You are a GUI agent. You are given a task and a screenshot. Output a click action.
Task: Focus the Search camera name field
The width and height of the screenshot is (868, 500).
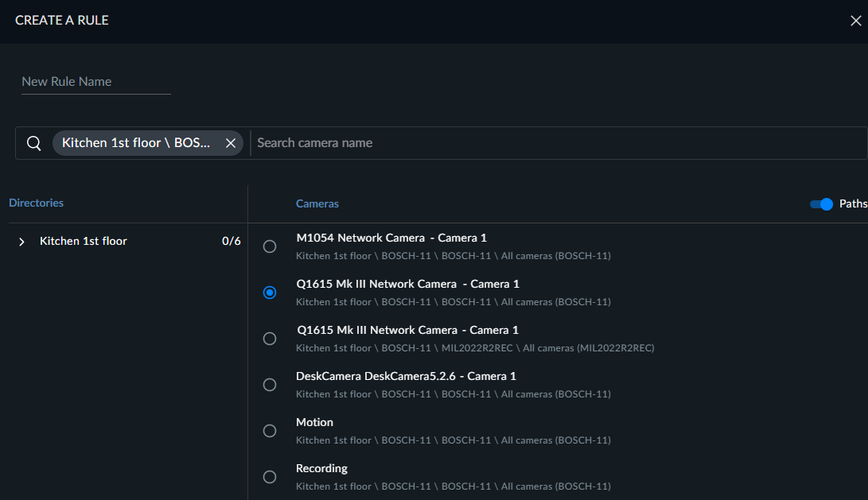tap(559, 143)
